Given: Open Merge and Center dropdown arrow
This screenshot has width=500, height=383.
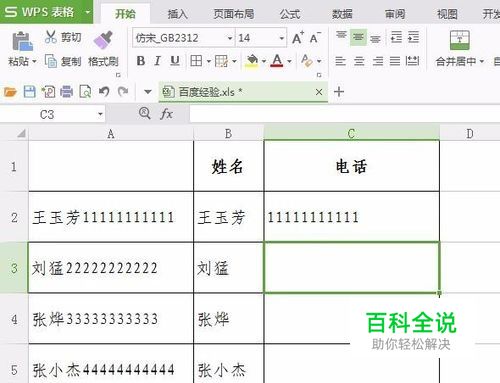Looking at the screenshot, I should click(x=482, y=62).
